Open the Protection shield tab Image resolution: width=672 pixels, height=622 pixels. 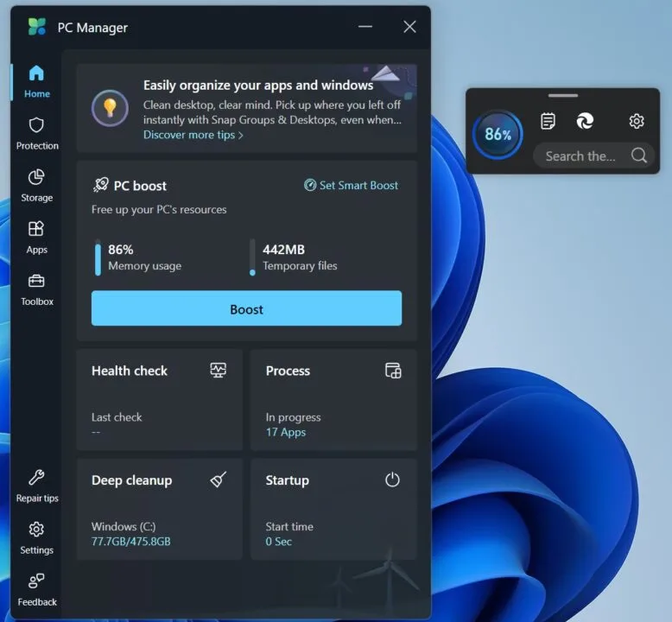point(36,133)
